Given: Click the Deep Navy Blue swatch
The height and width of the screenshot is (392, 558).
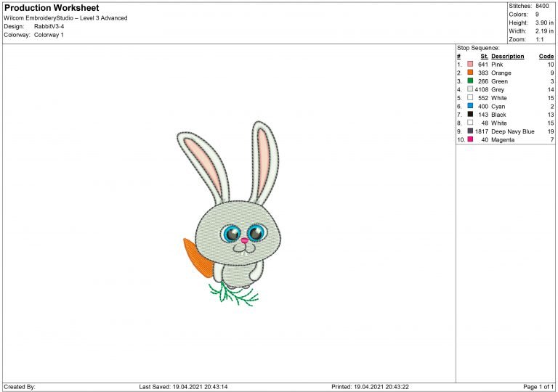Looking at the screenshot, I should [470, 131].
